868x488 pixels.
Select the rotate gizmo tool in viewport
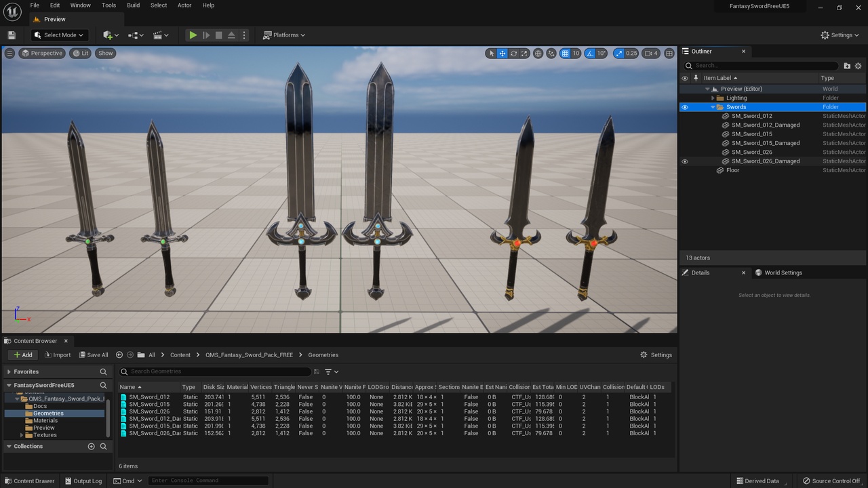[x=513, y=54]
